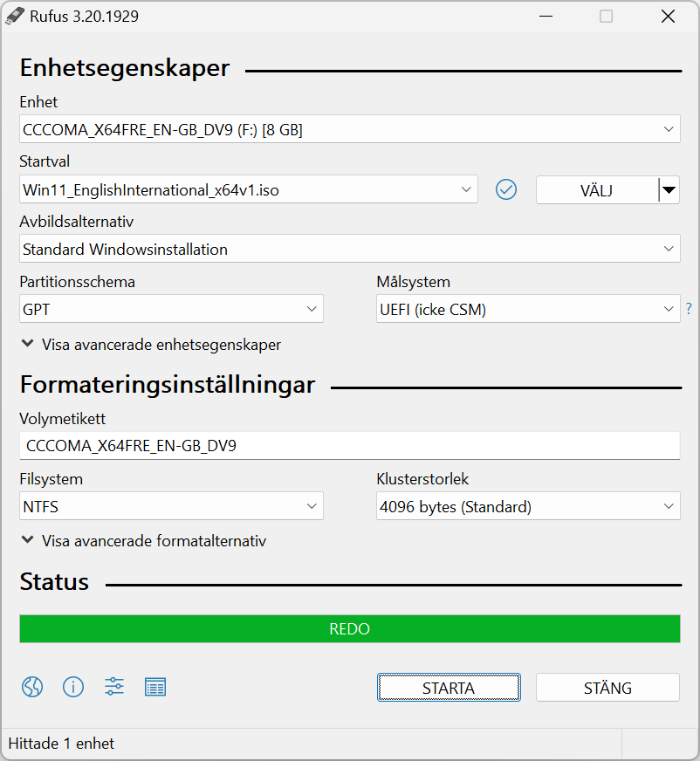Click the VÄLJ button

[x=597, y=189]
